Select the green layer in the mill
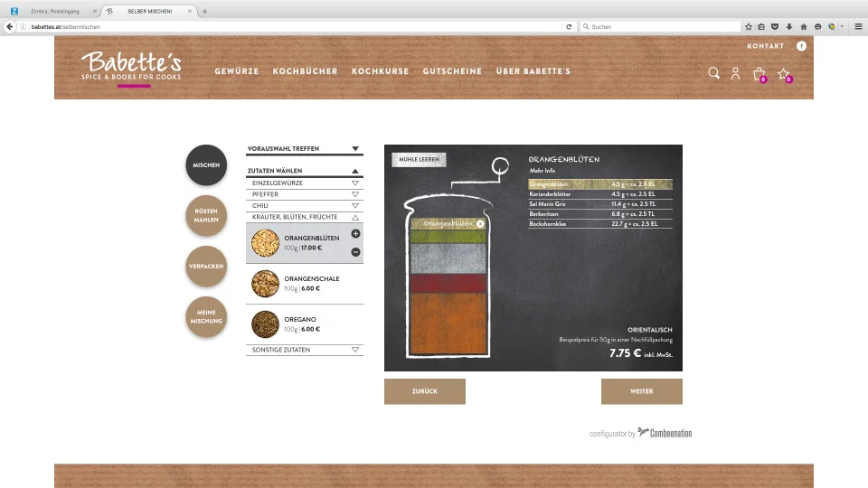Image resolution: width=868 pixels, height=488 pixels. (x=448, y=237)
